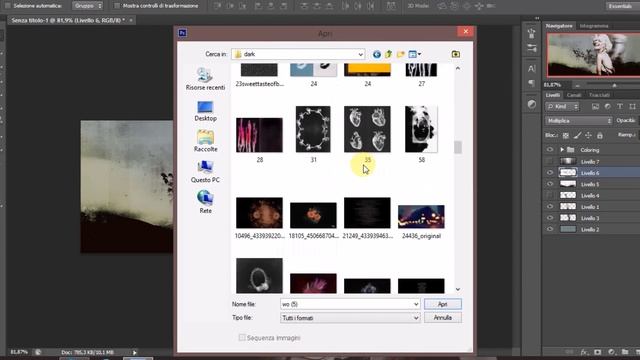The width and height of the screenshot is (640, 360).
Task: Go to Desktop in the sidebar
Action: [205, 111]
